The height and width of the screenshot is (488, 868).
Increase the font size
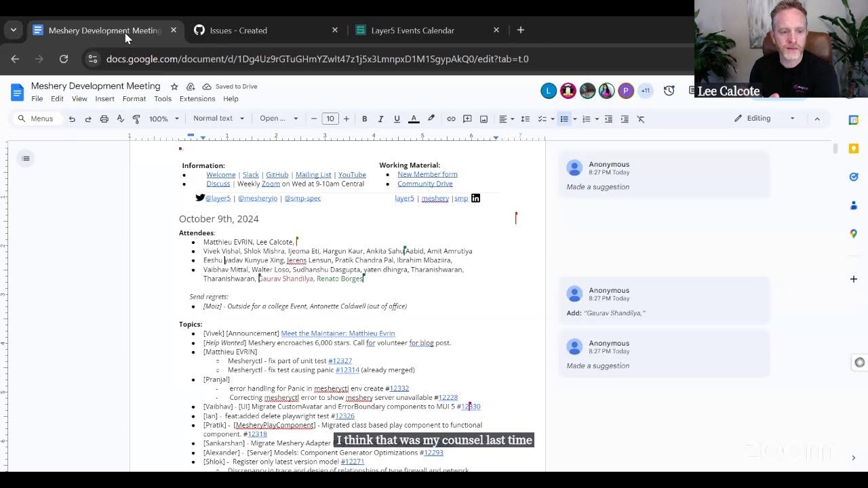point(346,119)
